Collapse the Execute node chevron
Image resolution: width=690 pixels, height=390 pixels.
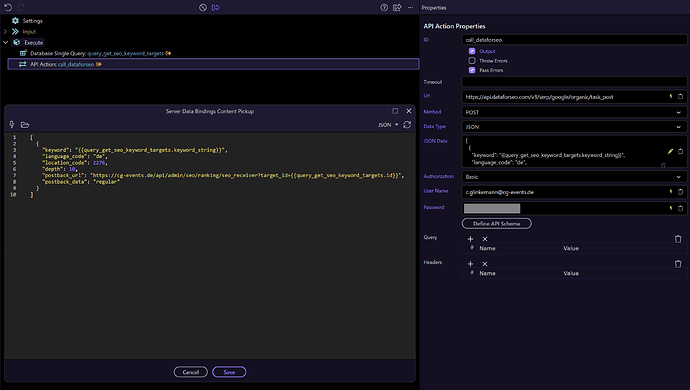click(x=5, y=43)
